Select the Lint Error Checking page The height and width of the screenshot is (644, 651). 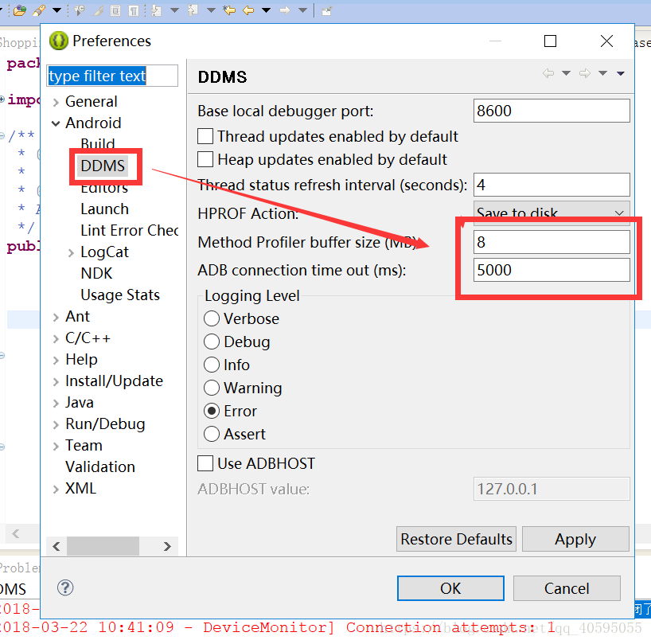pos(130,230)
